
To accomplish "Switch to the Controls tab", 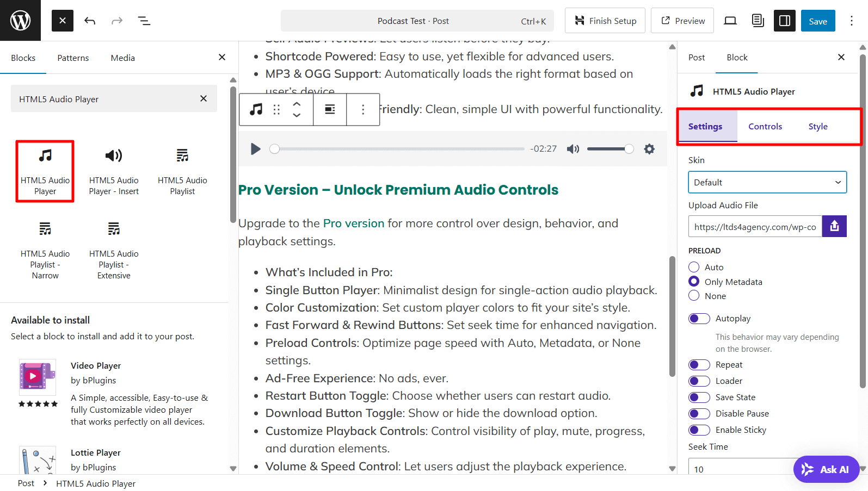I will 765,126.
